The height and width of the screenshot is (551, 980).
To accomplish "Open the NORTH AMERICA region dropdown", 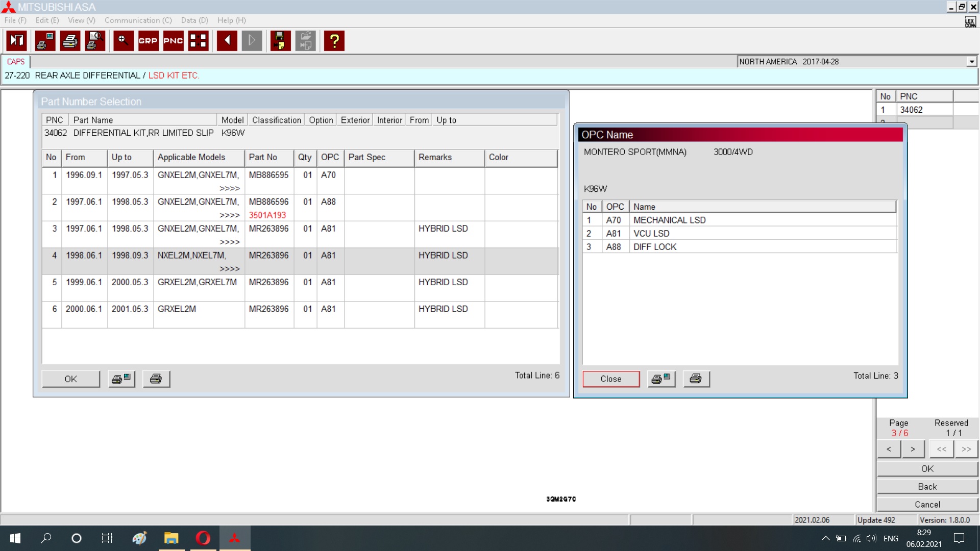I will (x=971, y=62).
